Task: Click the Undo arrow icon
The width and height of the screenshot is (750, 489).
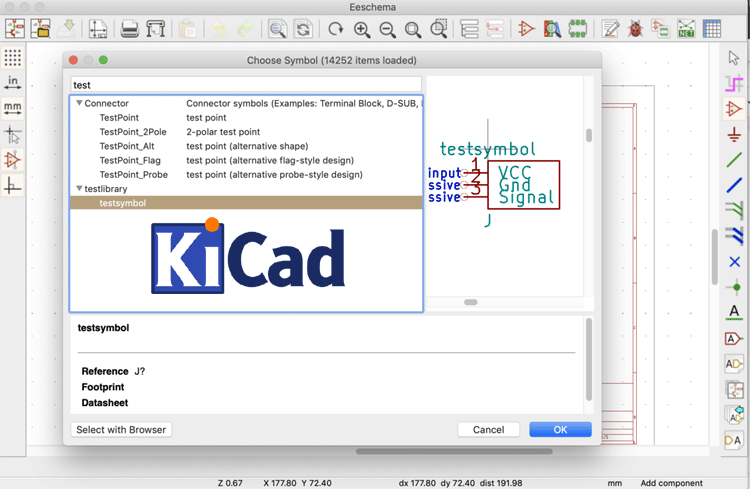Action: pos(219,29)
